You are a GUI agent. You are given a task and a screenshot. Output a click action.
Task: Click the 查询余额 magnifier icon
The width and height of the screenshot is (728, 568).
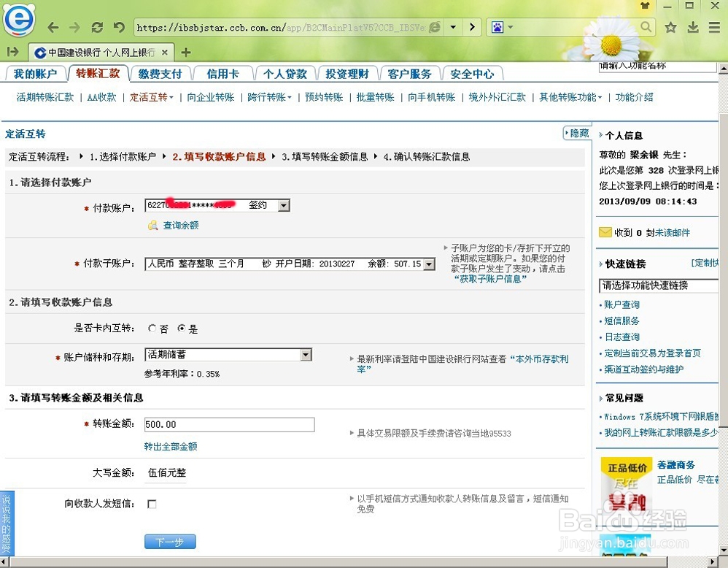tap(152, 226)
